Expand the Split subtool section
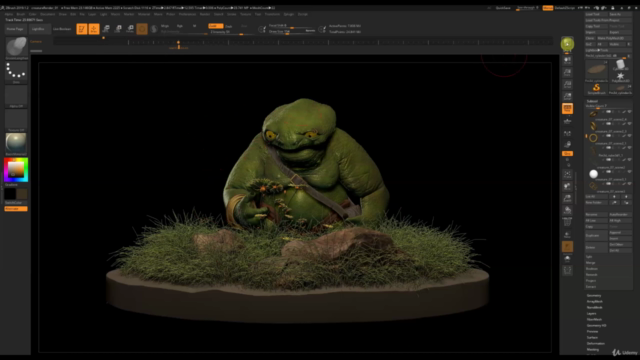The image size is (640, 360). click(589, 257)
